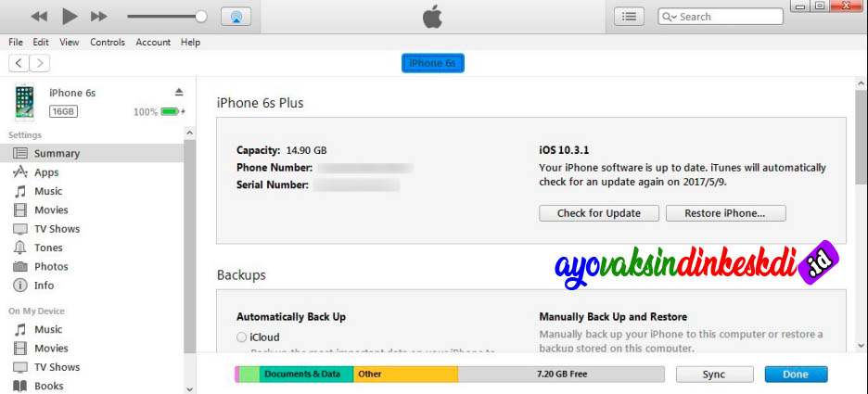Adjust the volume slider knob

pos(201,17)
